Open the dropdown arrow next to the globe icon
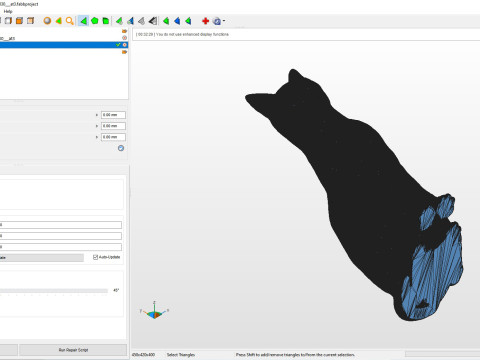 224,21
